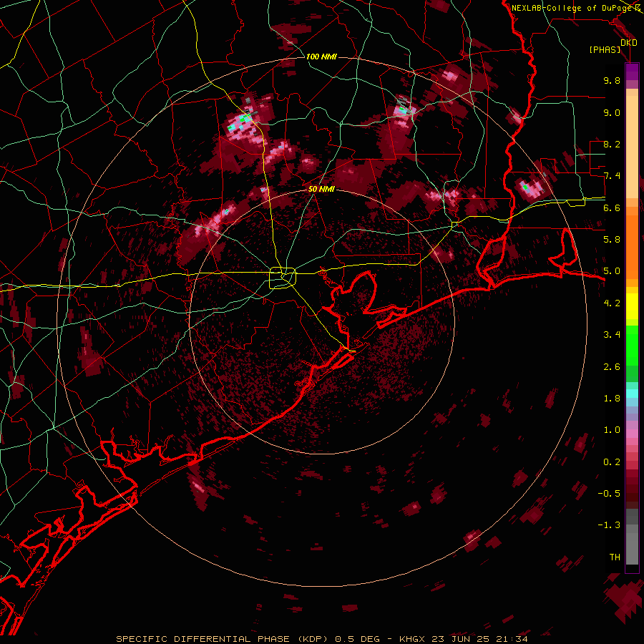Screen dimensions: 644x644
Task: Click the 7.4 legend value
Action: point(612,176)
